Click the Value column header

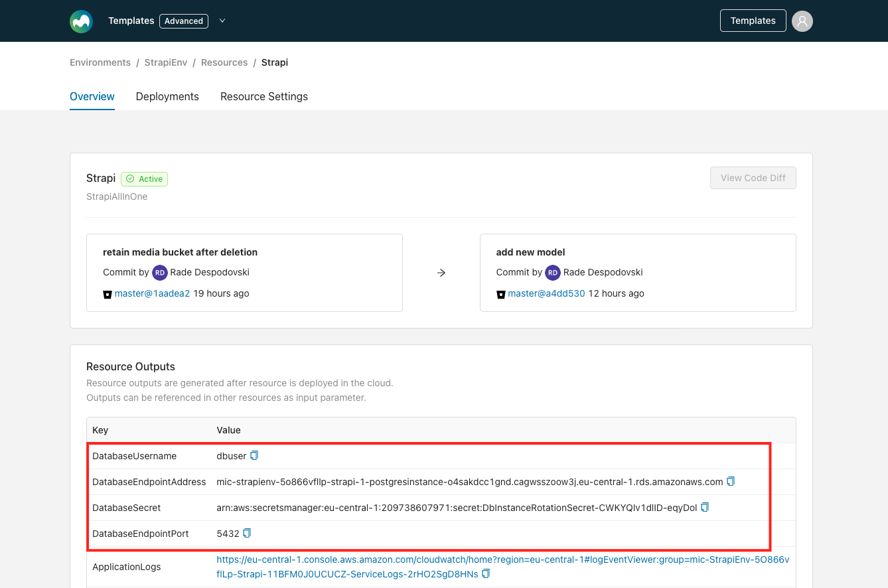tap(229, 430)
